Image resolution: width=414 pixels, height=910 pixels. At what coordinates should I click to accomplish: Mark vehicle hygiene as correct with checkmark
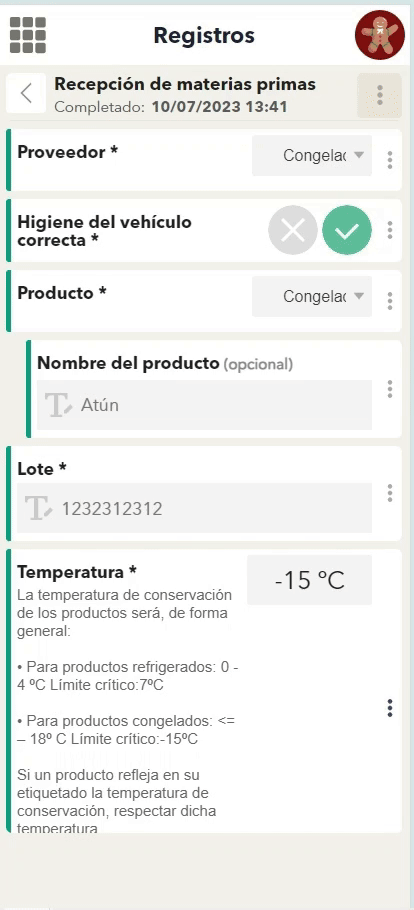(347, 230)
